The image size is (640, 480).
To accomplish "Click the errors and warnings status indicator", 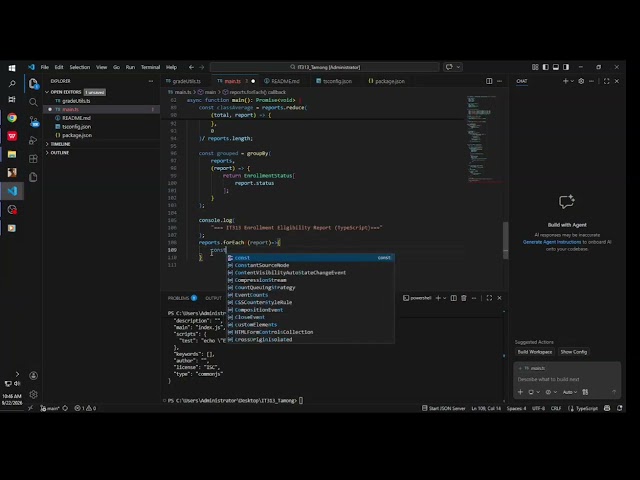I will point(85,408).
